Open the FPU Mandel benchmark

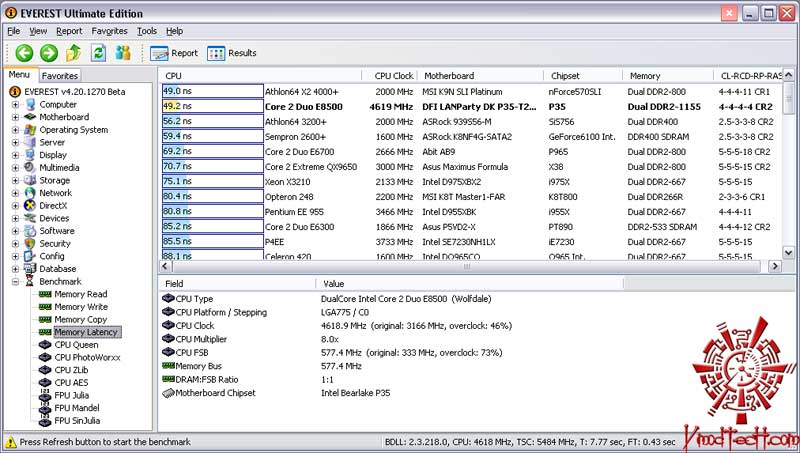[x=77, y=408]
